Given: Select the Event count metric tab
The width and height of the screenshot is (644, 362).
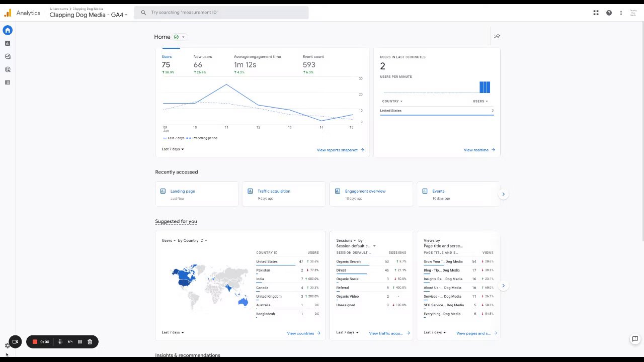Looking at the screenshot, I should click(x=313, y=64).
